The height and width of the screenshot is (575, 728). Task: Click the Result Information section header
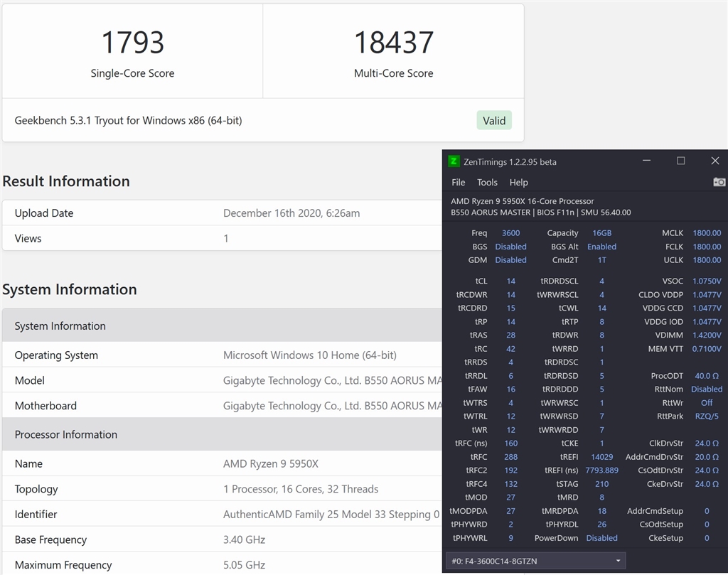point(66,181)
